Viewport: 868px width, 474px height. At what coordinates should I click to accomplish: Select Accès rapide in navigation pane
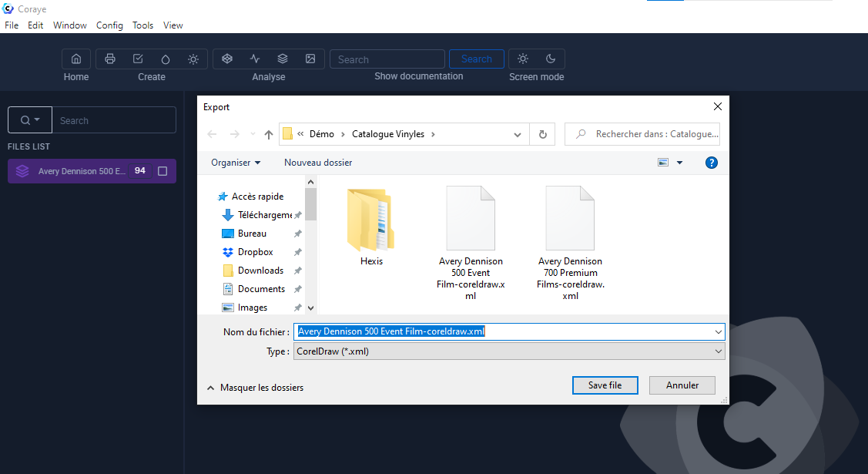[257, 196]
